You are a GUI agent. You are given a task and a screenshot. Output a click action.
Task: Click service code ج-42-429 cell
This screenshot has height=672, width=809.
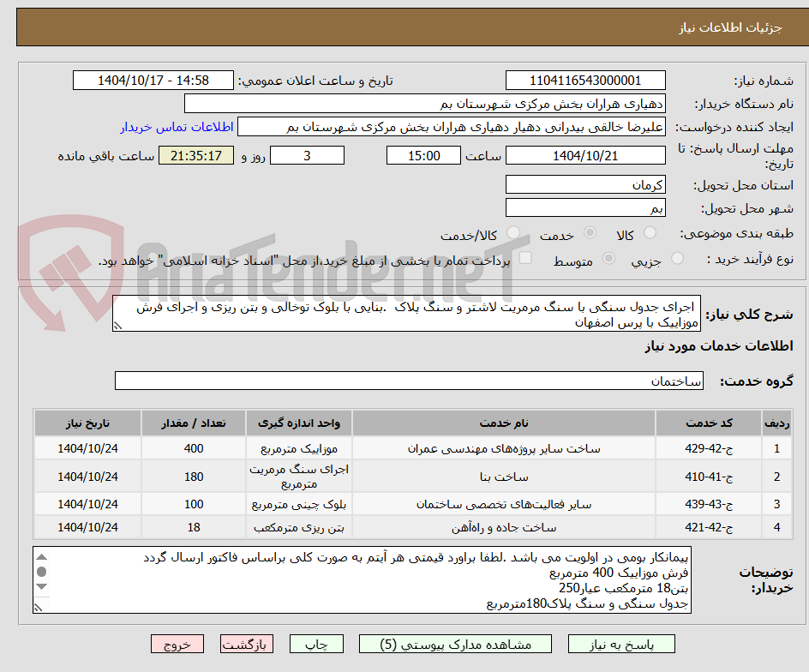point(709,448)
